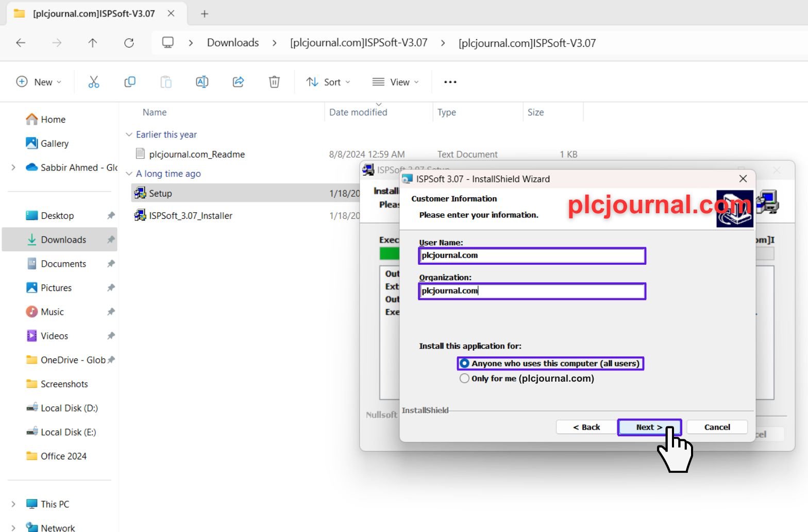Screen dimensions: 808x532
Task: Go up one folder level arrow
Action: [93, 43]
